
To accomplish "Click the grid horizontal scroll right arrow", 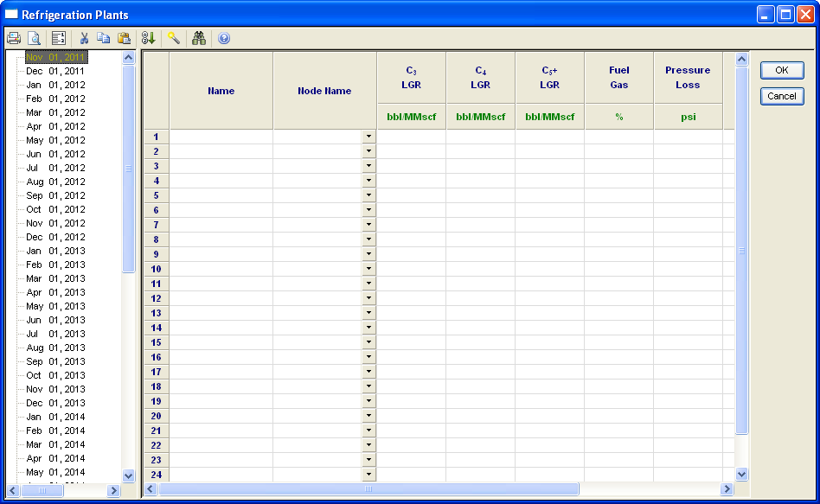I will click(x=727, y=489).
